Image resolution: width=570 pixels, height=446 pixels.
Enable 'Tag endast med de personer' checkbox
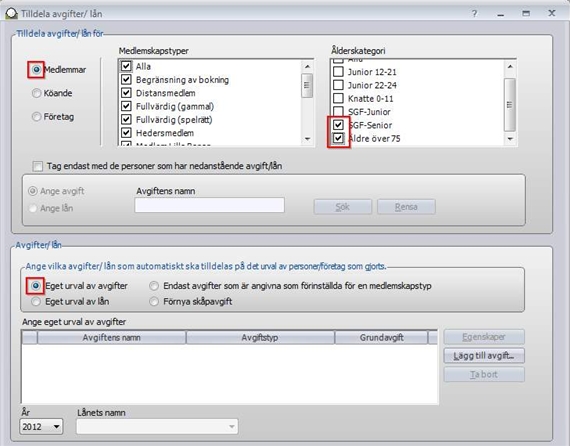tap(37, 166)
